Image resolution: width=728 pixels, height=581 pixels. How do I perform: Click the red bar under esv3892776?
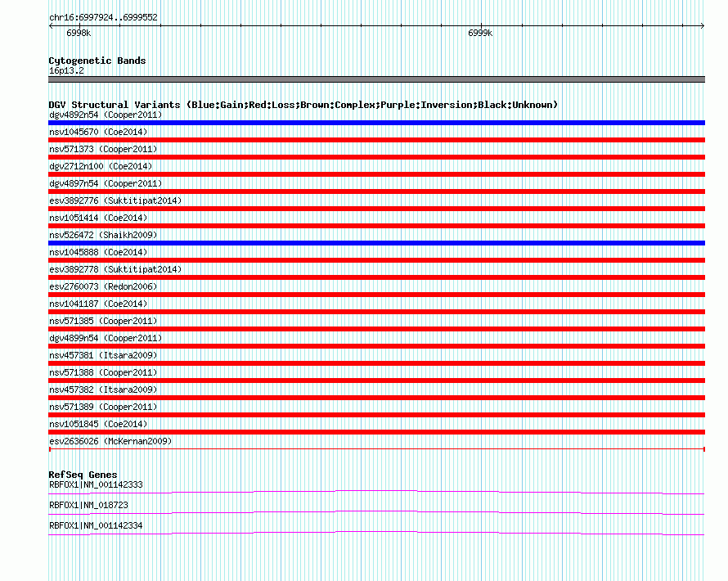pos(376,209)
